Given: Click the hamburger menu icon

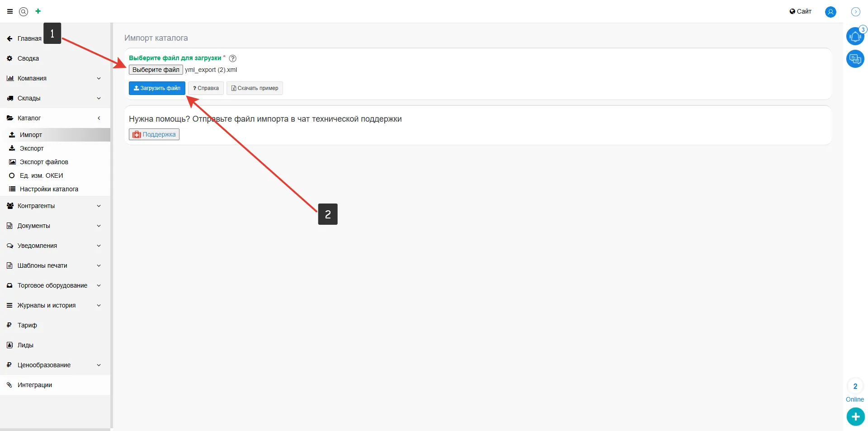Looking at the screenshot, I should click(x=10, y=12).
